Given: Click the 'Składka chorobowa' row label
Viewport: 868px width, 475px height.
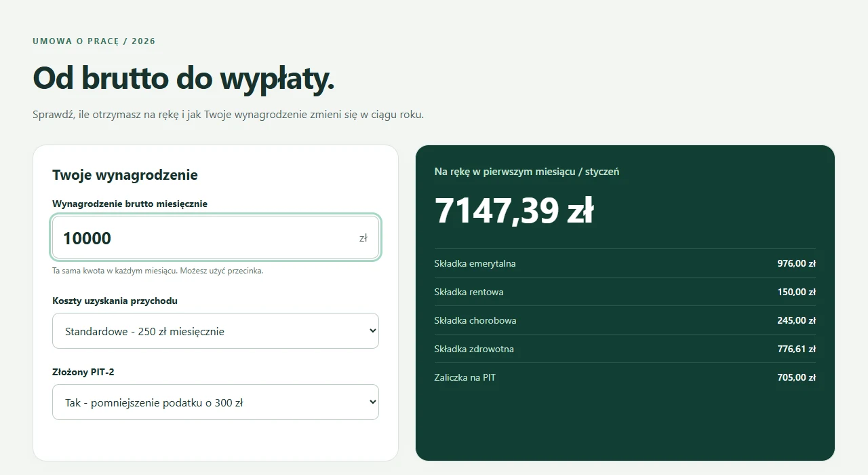Looking at the screenshot, I should click(475, 320).
